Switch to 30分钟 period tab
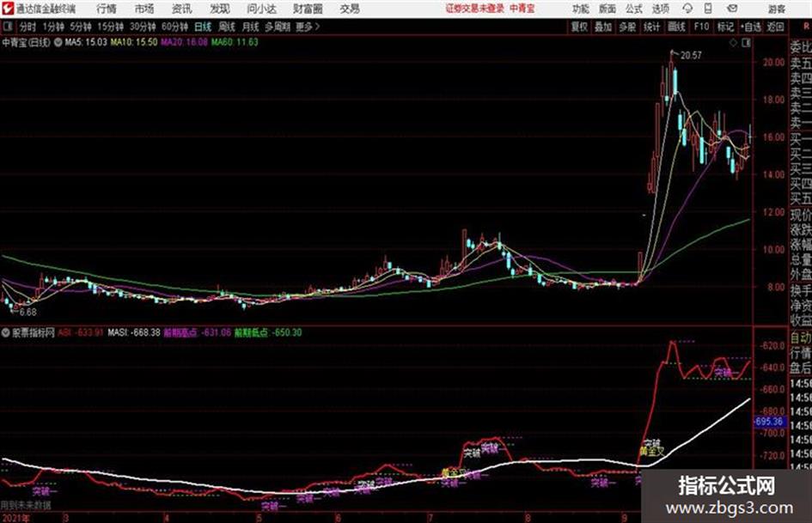This screenshot has height=523, width=812. tap(143, 27)
